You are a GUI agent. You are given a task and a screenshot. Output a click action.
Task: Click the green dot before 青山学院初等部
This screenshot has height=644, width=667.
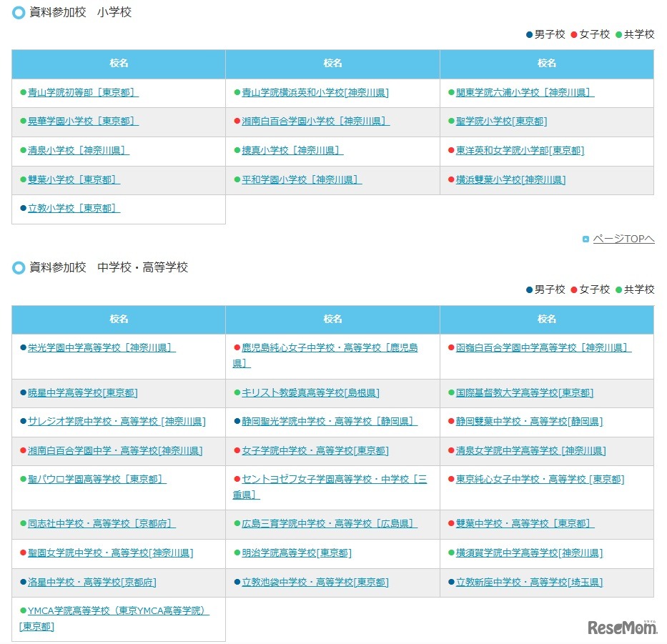click(21, 92)
